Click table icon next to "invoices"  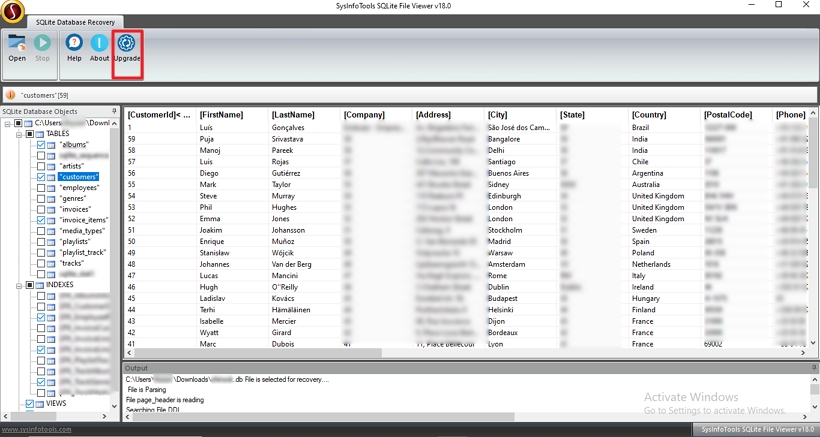(51, 210)
